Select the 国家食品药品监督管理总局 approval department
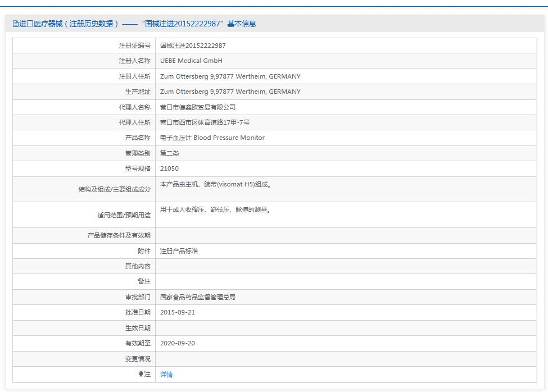The image size is (548, 392). point(201,297)
